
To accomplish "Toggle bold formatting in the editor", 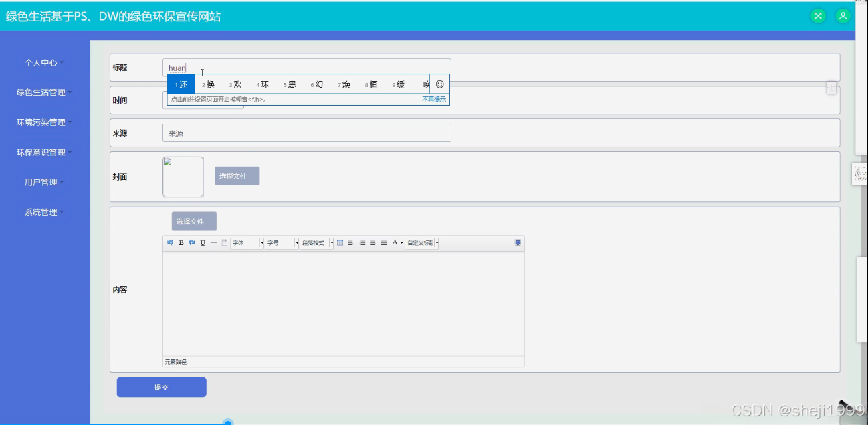I will (x=181, y=242).
